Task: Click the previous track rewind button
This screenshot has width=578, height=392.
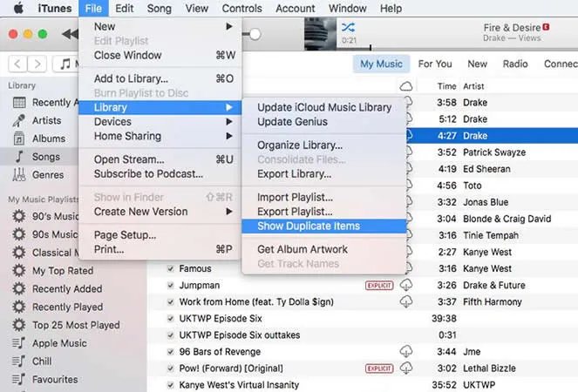Action: [70, 34]
